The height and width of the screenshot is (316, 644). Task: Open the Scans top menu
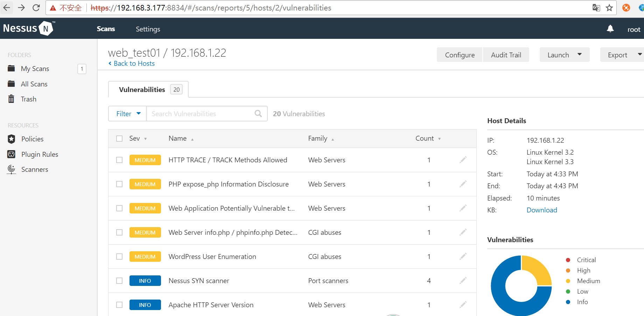106,29
